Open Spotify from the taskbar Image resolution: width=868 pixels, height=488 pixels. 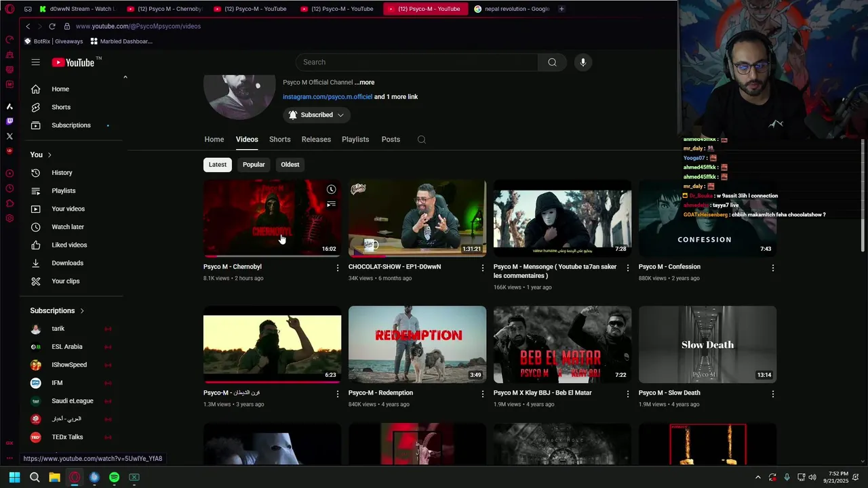114,477
